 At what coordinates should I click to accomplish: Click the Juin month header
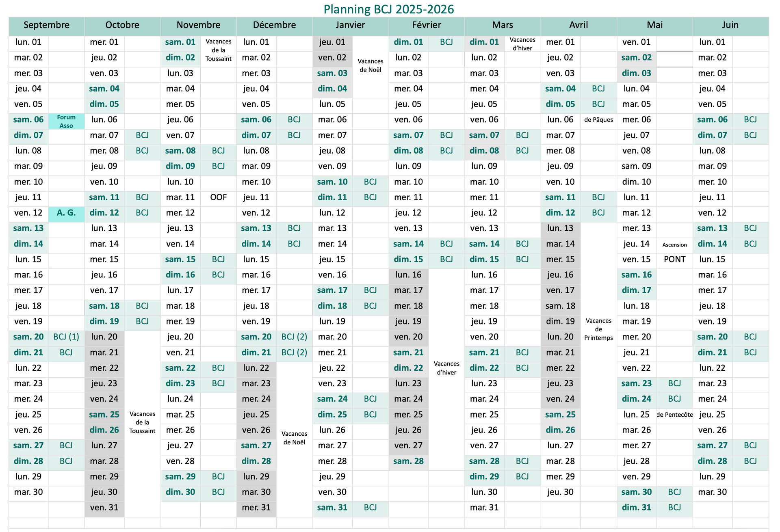(730, 25)
